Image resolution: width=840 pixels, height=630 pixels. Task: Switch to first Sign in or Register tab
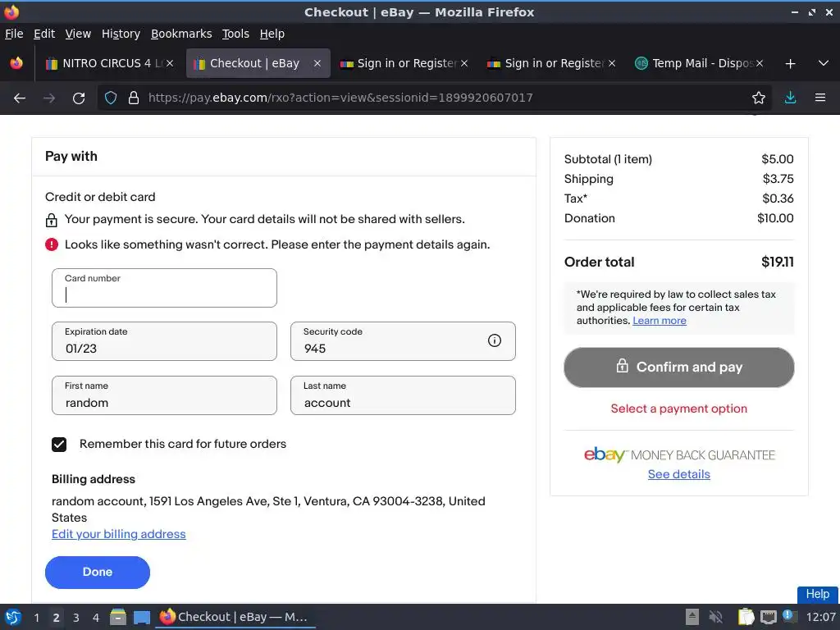click(406, 63)
